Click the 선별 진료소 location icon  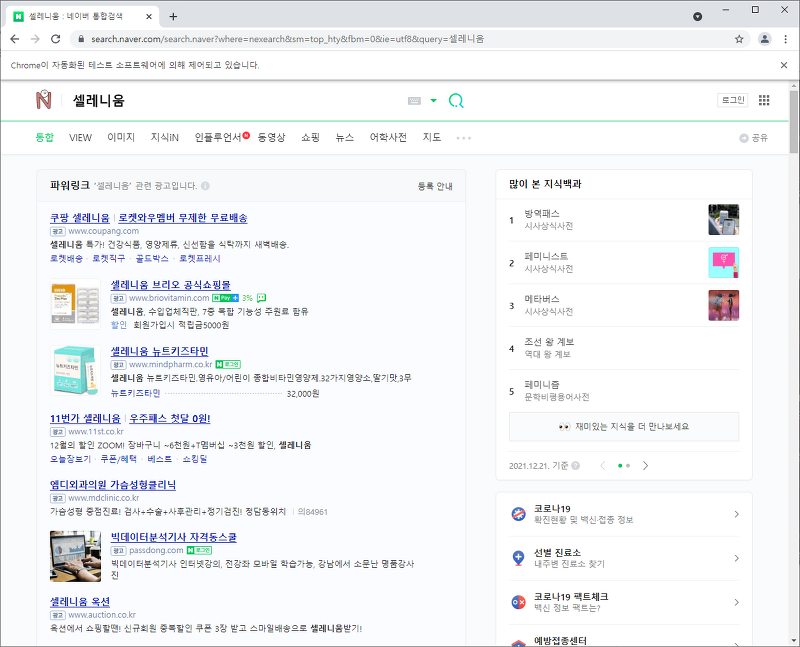[518, 558]
